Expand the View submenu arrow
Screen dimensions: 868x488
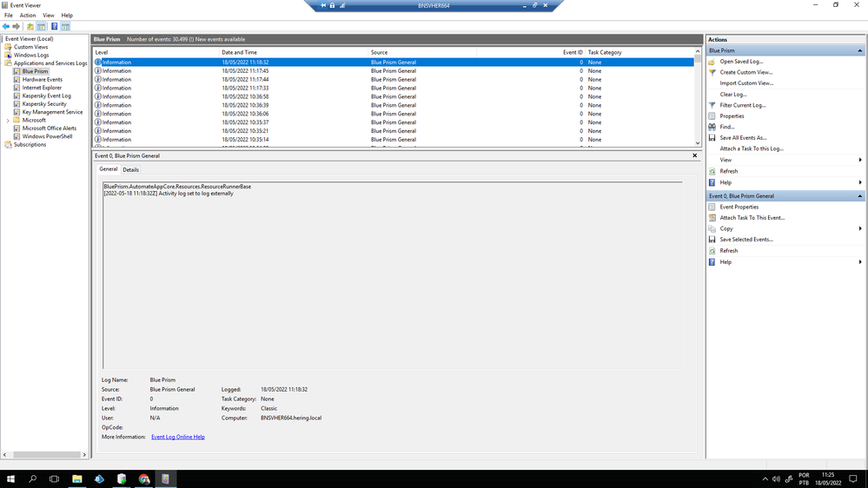(859, 160)
